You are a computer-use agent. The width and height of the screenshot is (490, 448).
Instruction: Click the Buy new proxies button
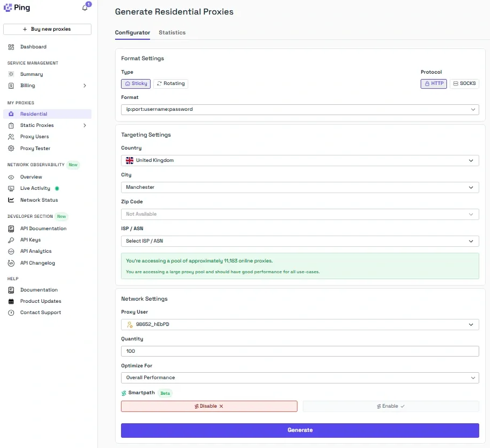click(47, 29)
